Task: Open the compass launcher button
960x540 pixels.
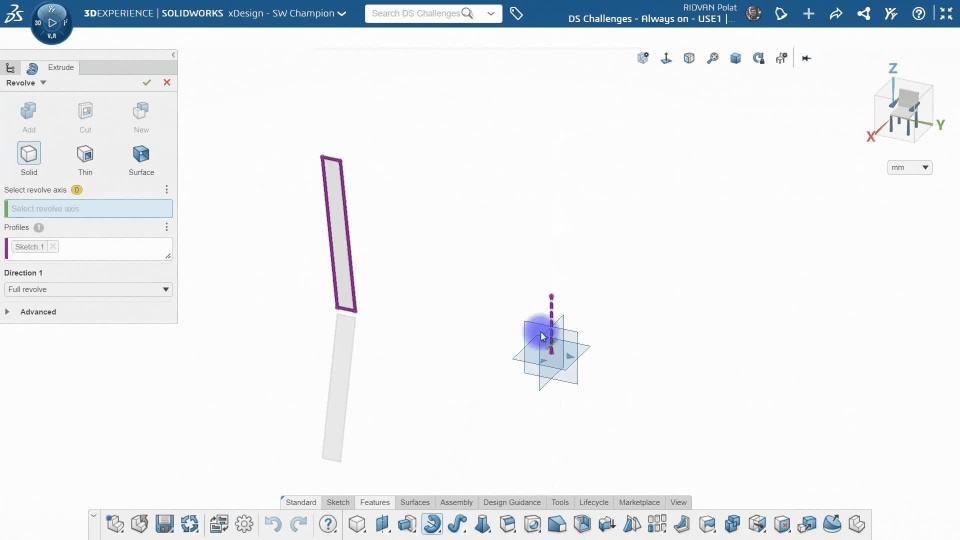Action: (x=51, y=23)
